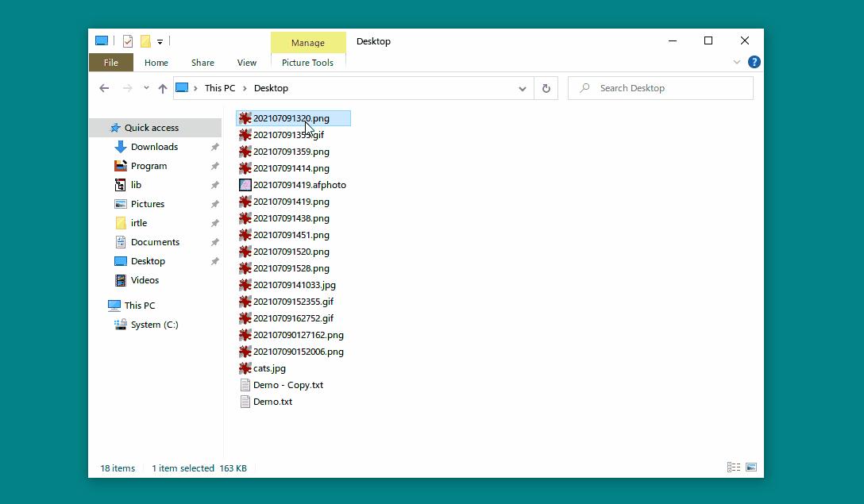The height and width of the screenshot is (504, 864).
Task: Maximize the Desktop Explorer window
Action: tap(708, 40)
